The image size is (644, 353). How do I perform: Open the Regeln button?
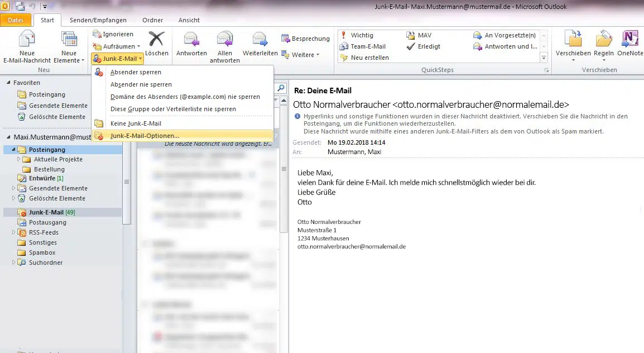coord(603,46)
